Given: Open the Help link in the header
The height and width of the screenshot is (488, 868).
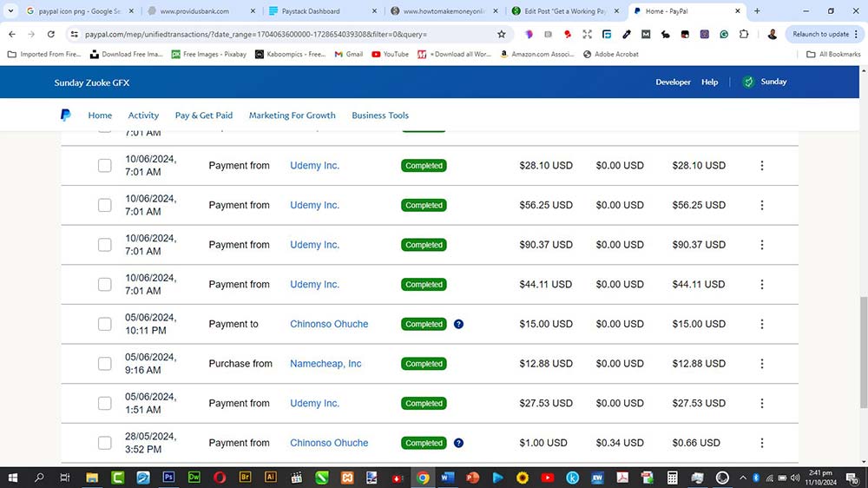Looking at the screenshot, I should click(x=709, y=82).
